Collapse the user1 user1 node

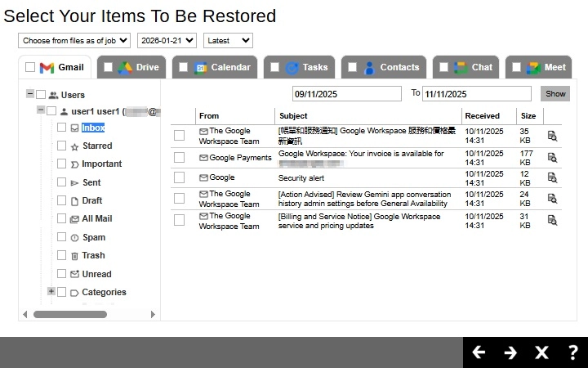41,110
